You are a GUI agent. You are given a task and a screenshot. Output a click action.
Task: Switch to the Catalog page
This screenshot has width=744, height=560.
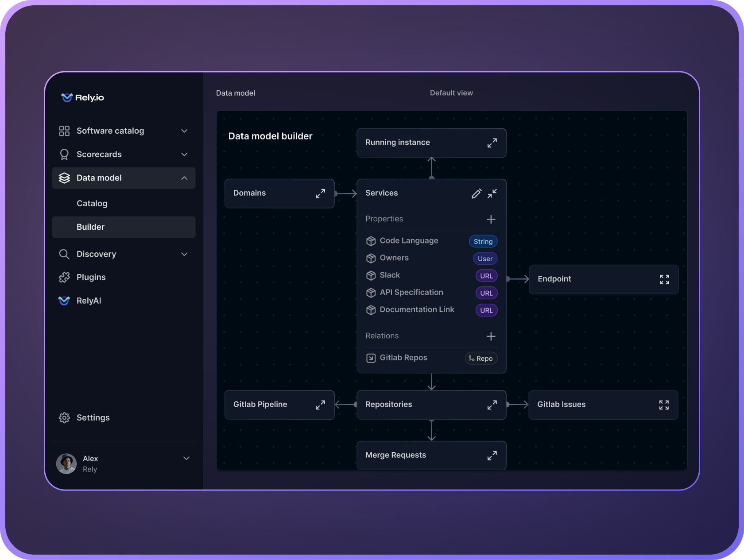pos(92,203)
